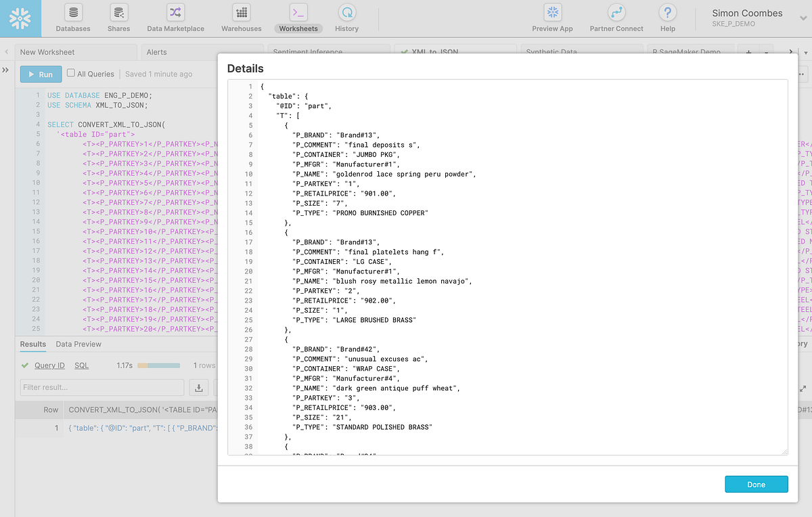This screenshot has width=812, height=517.
Task: Open Partner Connect
Action: click(x=616, y=18)
